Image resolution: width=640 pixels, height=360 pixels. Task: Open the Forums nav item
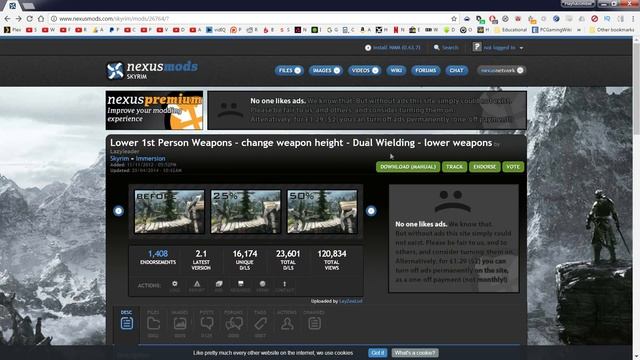tap(426, 71)
